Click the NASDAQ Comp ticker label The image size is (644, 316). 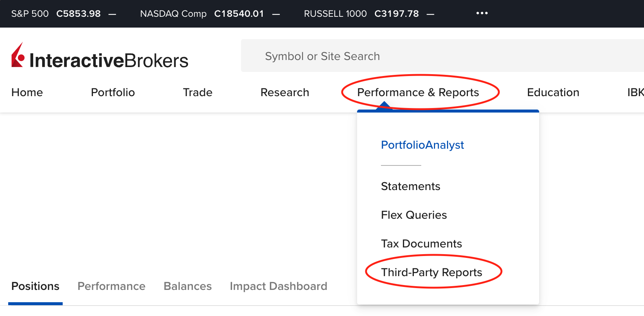pyautogui.click(x=173, y=14)
